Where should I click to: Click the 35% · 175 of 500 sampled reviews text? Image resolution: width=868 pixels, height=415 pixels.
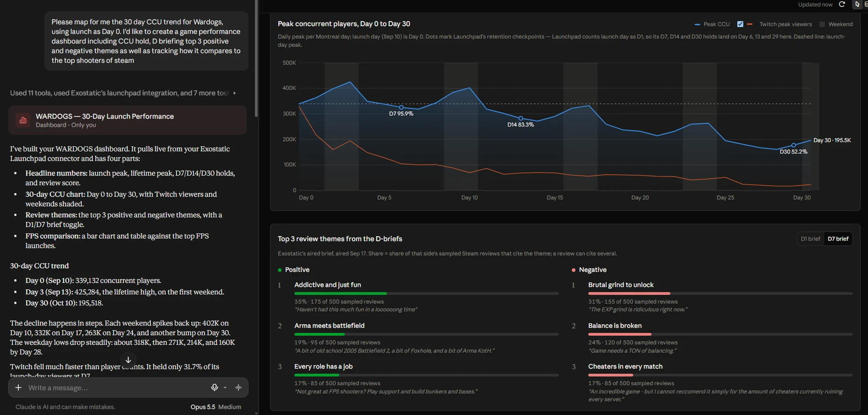coord(339,302)
